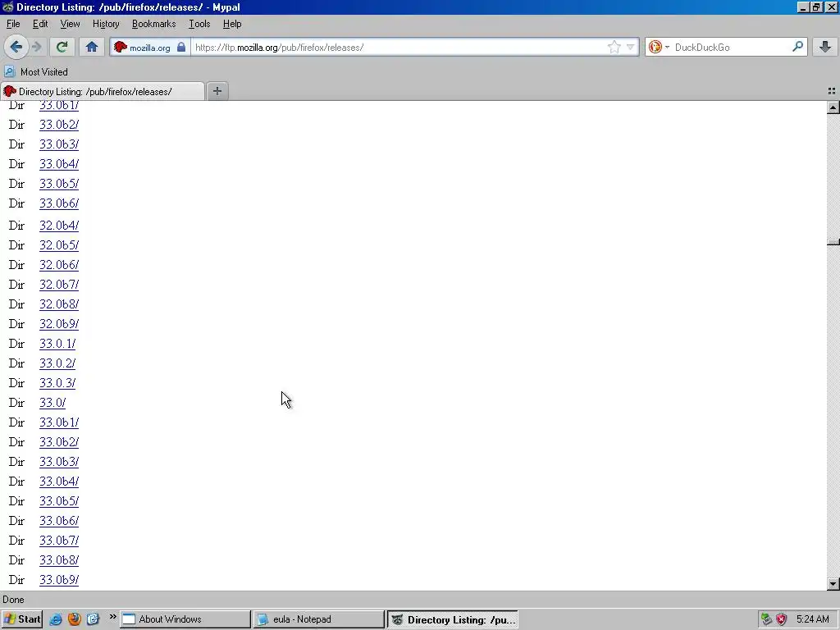Viewport: 840px width, 630px height.
Task: Click the network tray icon
Action: point(767,619)
